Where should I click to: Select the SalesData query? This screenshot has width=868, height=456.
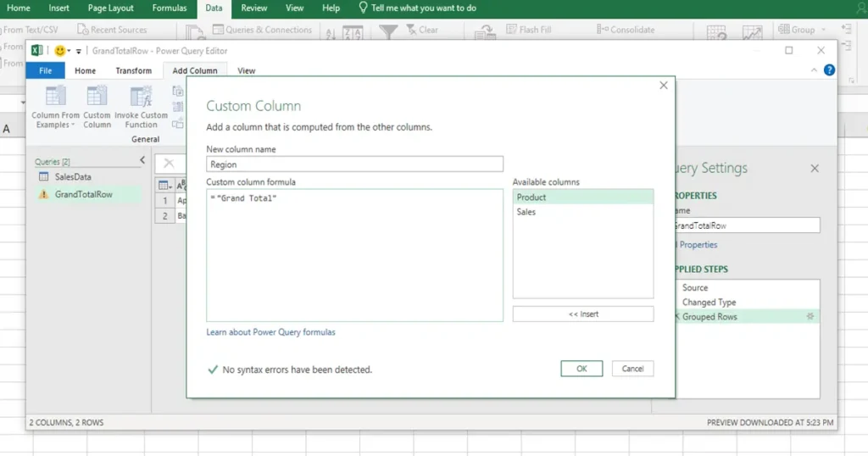72,177
